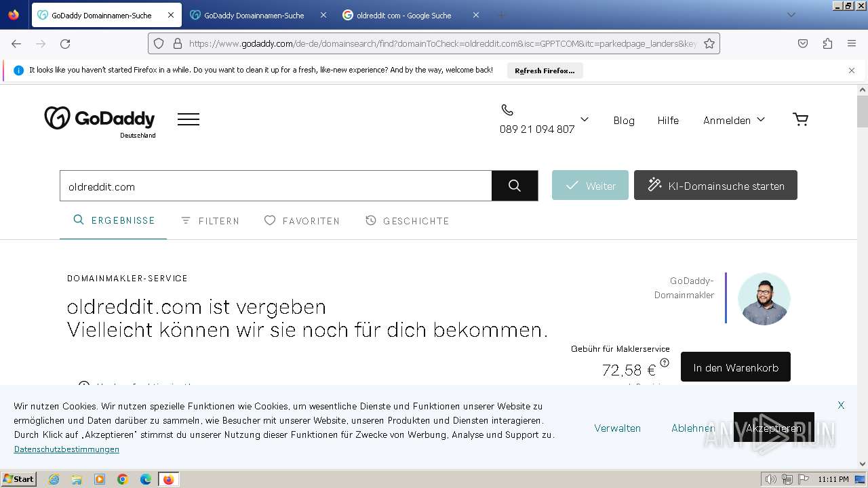Image resolution: width=868 pixels, height=488 pixels.
Task: Click Ablehnen in the cookie banner
Action: click(693, 428)
